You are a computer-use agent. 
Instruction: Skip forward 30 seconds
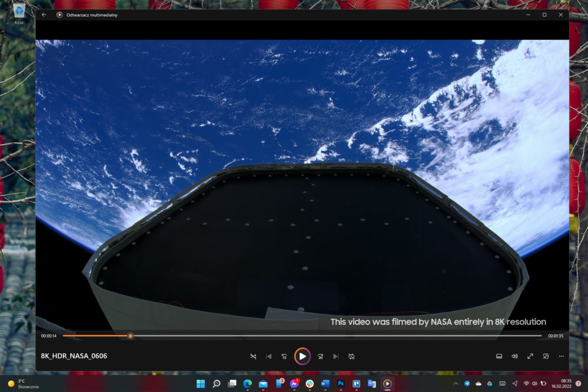click(x=320, y=356)
